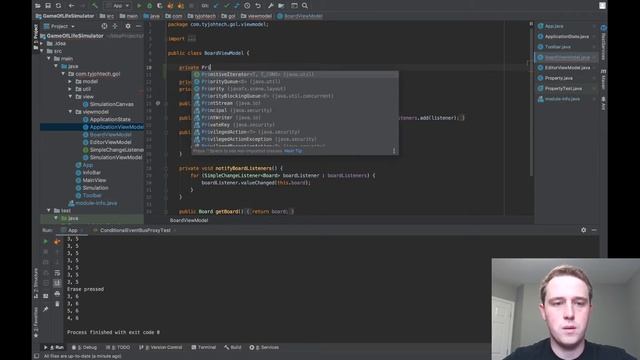Choose PriorityQueue from the completion popup
Image resolution: width=640 pixels, height=360 pixels.
tap(295, 82)
